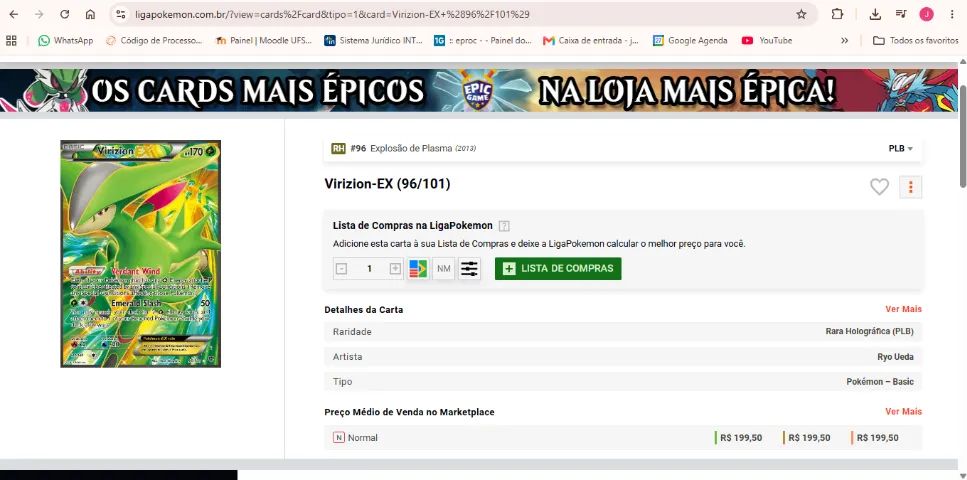Show more bookmarks with the double chevron

coord(844,40)
